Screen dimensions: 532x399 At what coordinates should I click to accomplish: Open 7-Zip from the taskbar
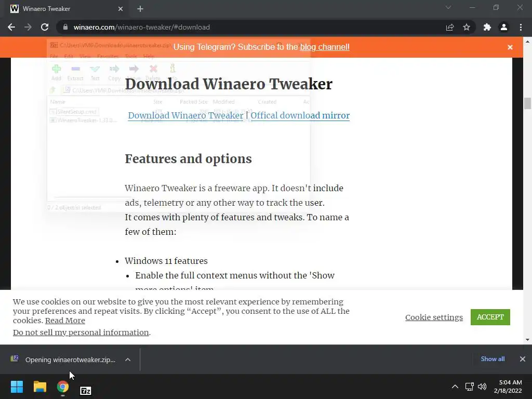click(86, 391)
